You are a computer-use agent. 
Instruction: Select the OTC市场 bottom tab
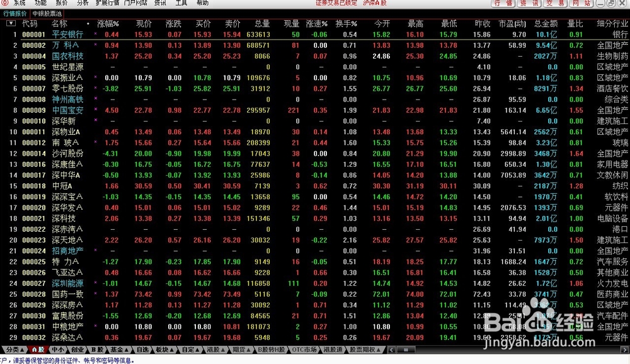point(304,350)
